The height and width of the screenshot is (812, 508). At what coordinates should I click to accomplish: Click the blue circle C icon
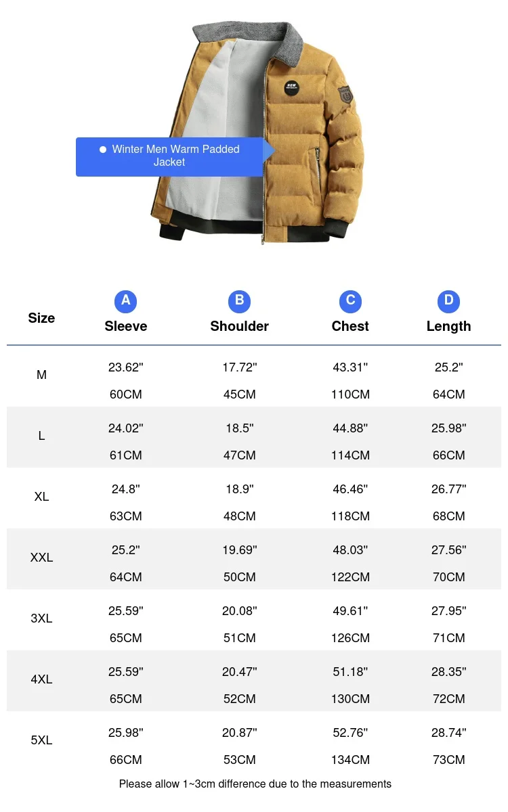click(350, 300)
